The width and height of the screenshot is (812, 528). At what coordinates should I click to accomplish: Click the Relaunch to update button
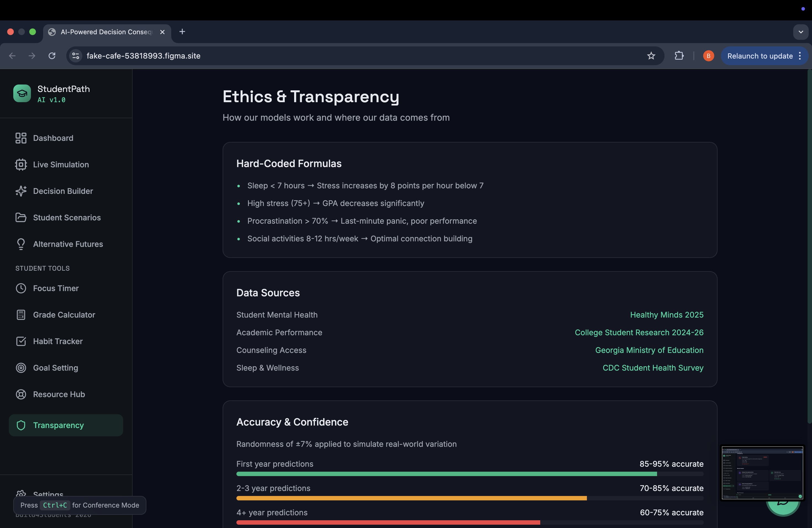[x=760, y=56]
